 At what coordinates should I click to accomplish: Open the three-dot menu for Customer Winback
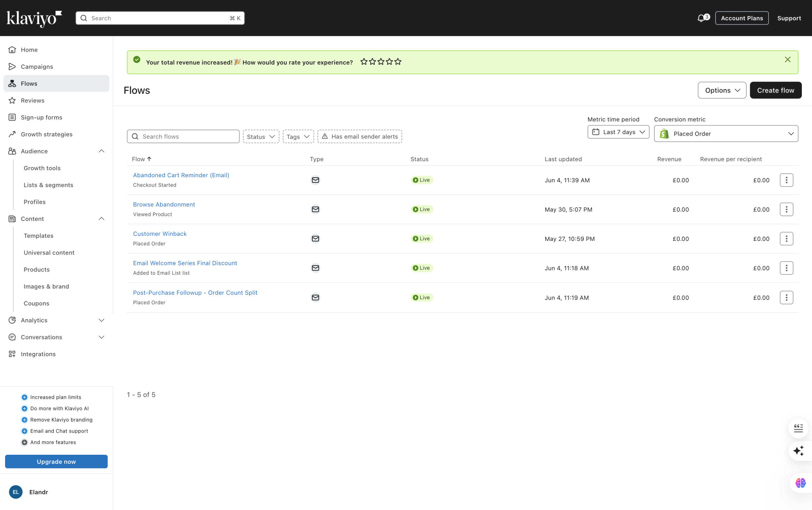[786, 239]
